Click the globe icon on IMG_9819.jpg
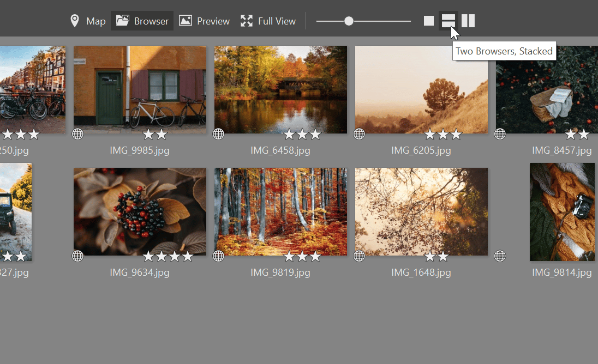This screenshot has height=364, width=598. tap(219, 256)
